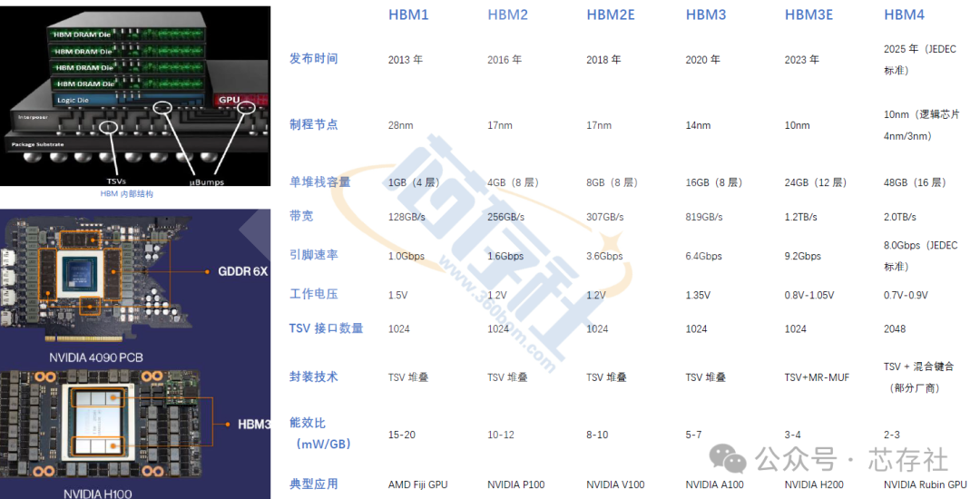Click the 1.5V voltage cell
The height and width of the screenshot is (499, 980).
[398, 295]
